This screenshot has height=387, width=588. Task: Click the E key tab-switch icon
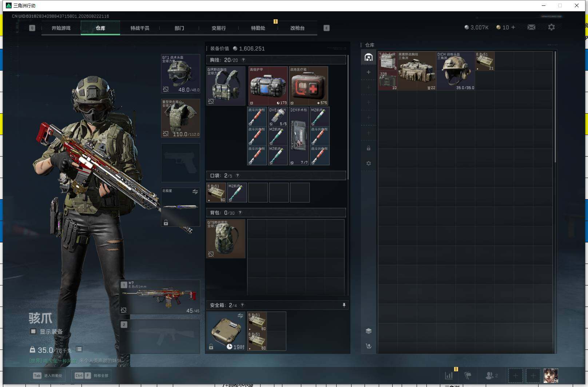[x=326, y=28]
